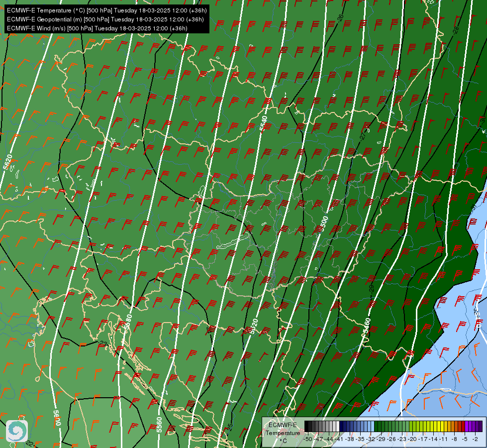Pick the navy blue segment of the color bar
487x448 pixels.
[341, 426]
